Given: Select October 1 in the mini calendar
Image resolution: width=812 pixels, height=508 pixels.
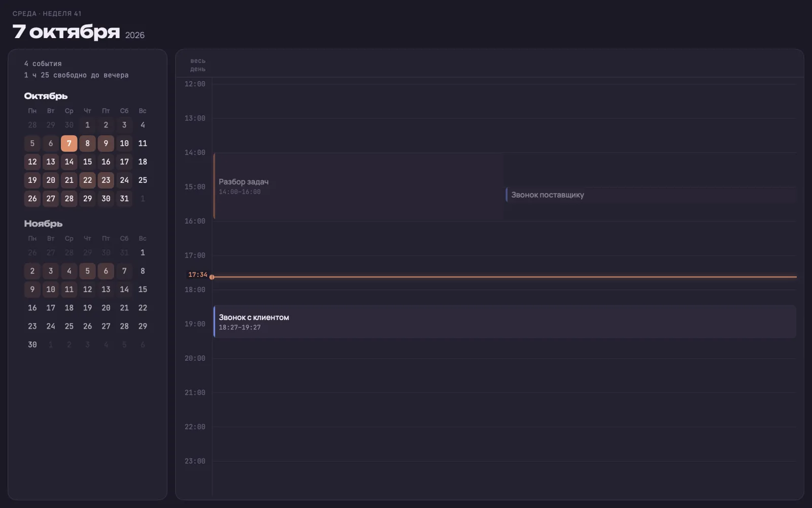Looking at the screenshot, I should [x=87, y=125].
